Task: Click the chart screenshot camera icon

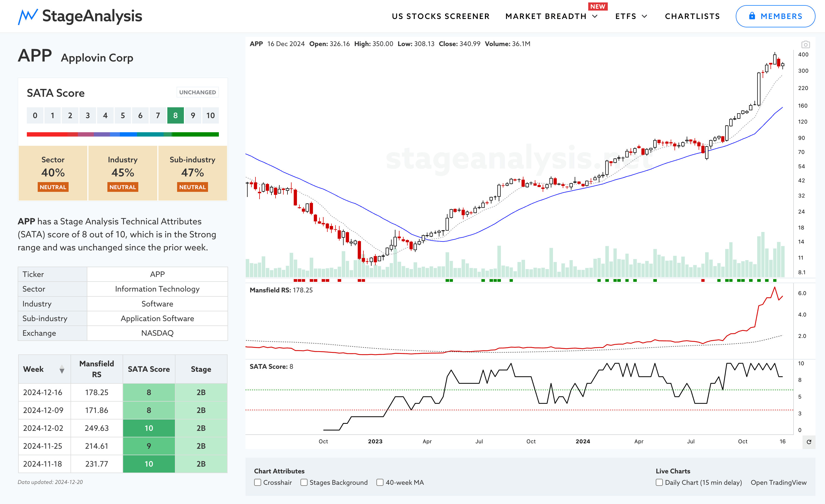Action: coord(805,44)
